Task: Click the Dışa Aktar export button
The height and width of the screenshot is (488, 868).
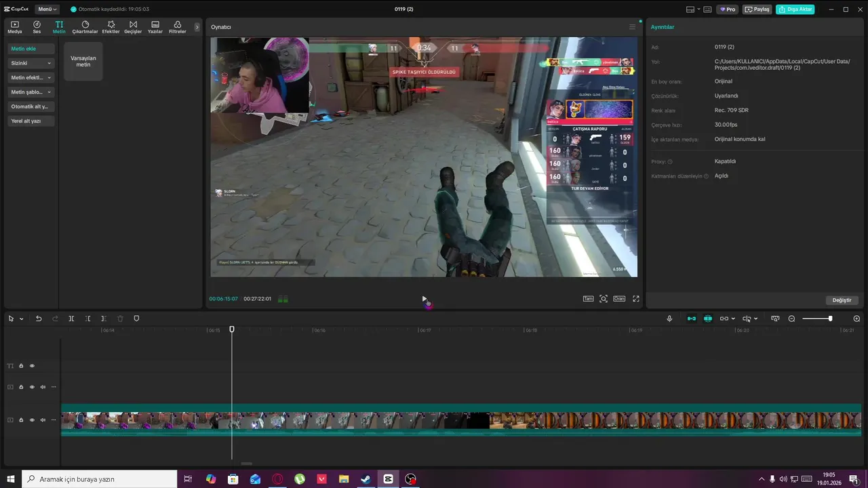Action: click(x=795, y=9)
